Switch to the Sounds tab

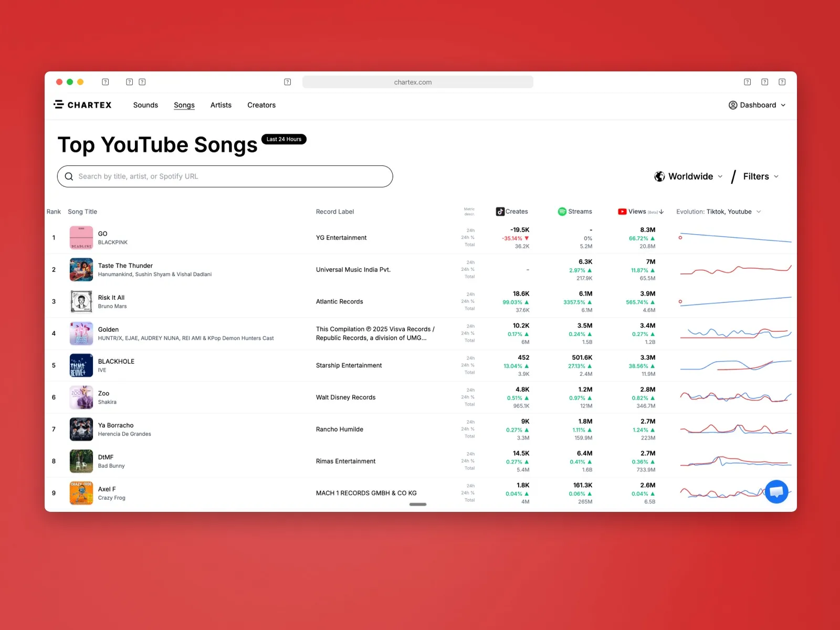[145, 105]
